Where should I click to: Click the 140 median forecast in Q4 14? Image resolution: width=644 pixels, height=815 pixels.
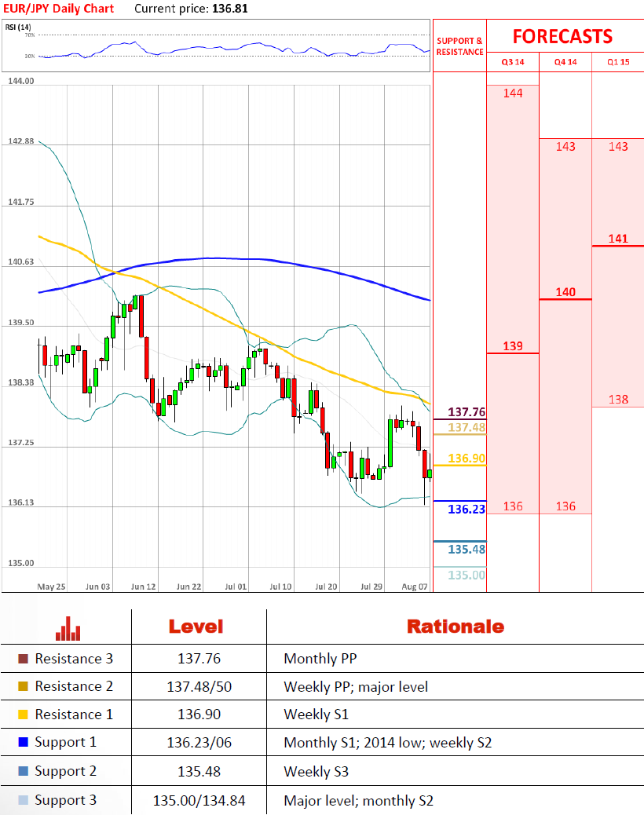pyautogui.click(x=565, y=292)
